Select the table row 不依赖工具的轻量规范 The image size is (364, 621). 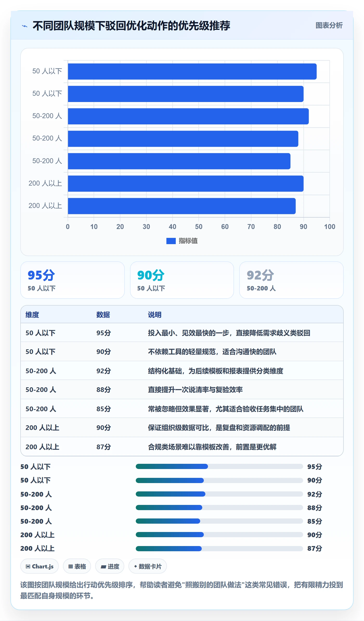pos(182,352)
